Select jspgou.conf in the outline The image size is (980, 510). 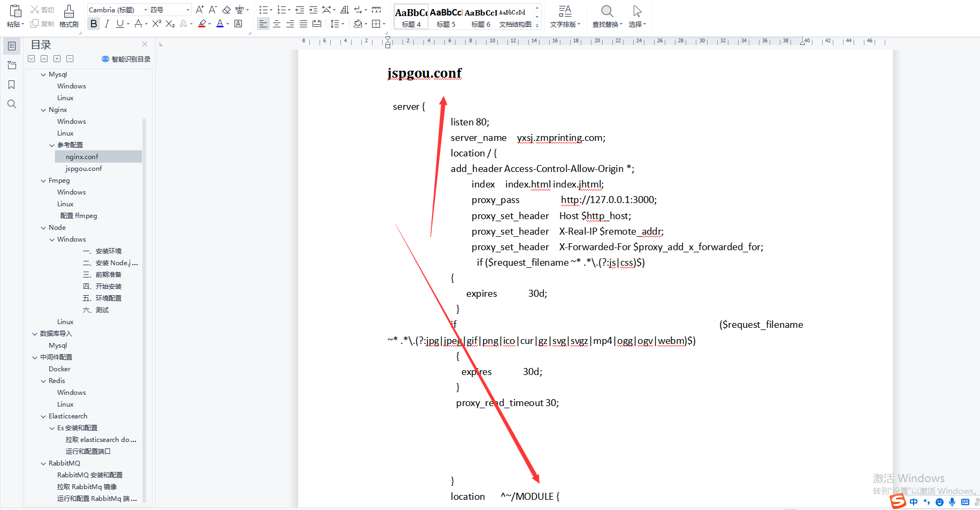click(83, 168)
